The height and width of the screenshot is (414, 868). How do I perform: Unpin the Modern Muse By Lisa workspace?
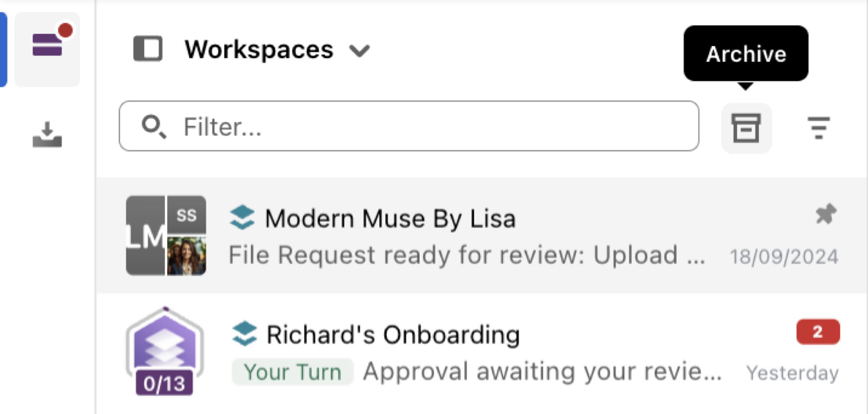point(826,214)
